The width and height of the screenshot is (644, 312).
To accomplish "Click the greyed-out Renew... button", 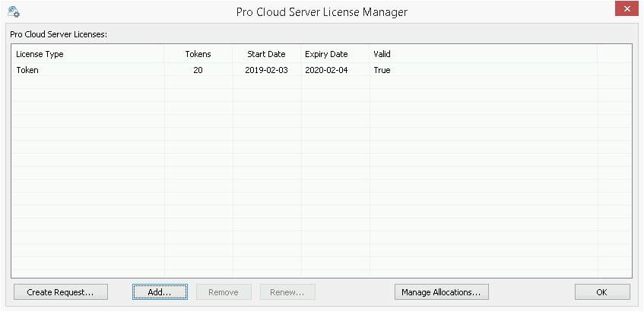I will tap(287, 292).
